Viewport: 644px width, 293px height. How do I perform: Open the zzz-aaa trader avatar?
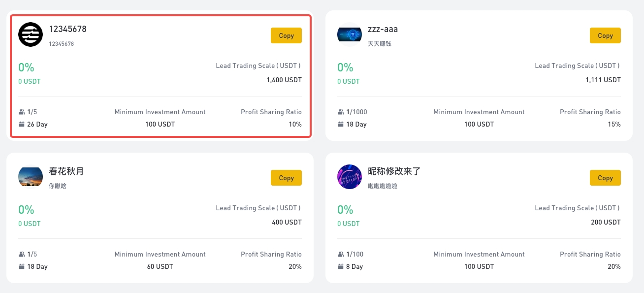350,34
